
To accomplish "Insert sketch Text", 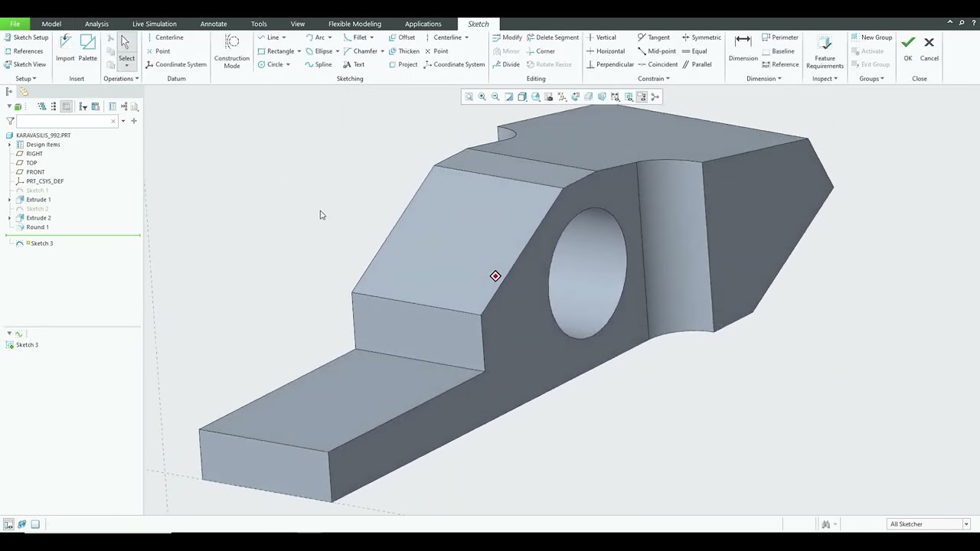I will (x=354, y=64).
